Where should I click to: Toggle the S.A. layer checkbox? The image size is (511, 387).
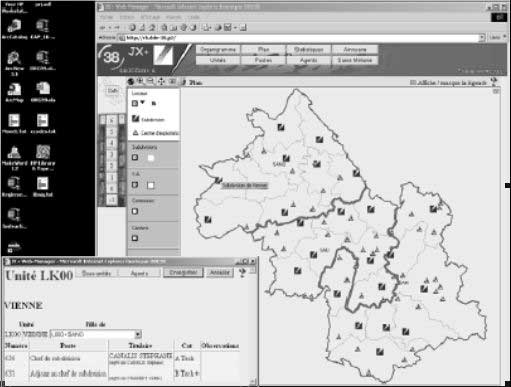[135, 185]
